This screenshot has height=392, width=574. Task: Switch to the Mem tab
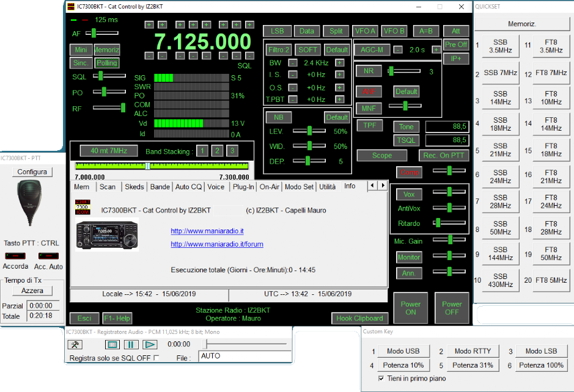pyautogui.click(x=82, y=187)
